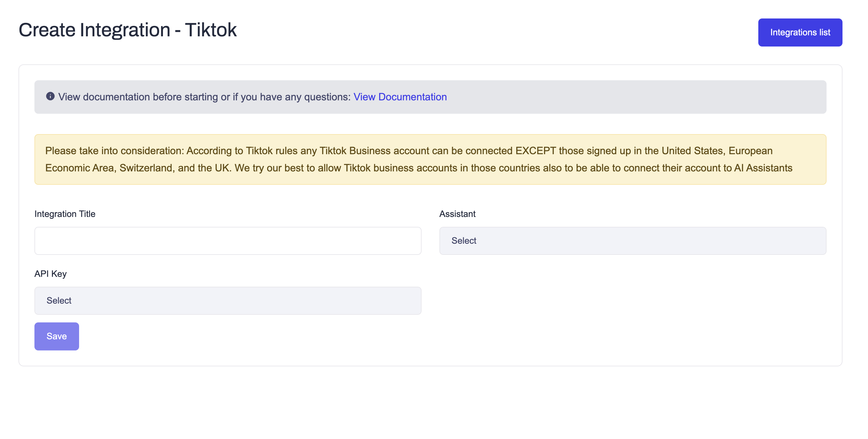The height and width of the screenshot is (439, 868).
Task: Open the API Key dropdown
Action: 227,301
